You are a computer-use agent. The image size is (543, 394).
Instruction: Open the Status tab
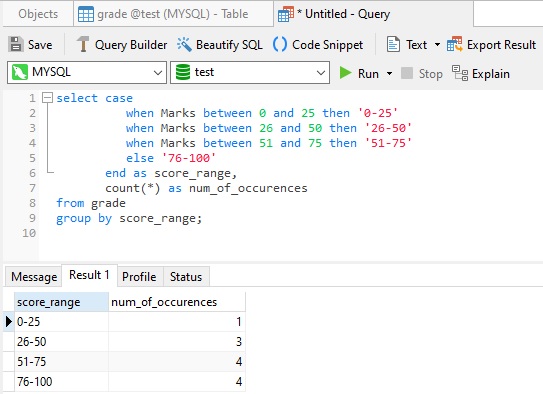[186, 277]
